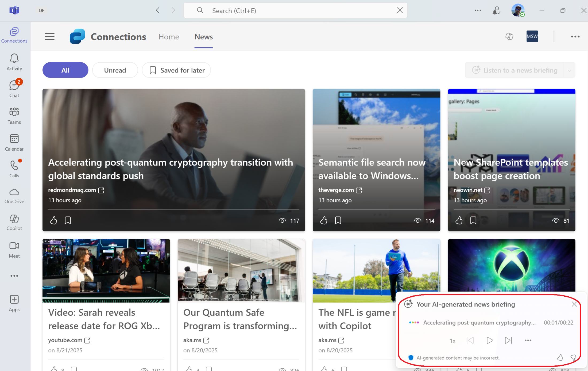Screen dimensions: 588x371
Task: Open Calls in the sidebar
Action: pos(14,169)
